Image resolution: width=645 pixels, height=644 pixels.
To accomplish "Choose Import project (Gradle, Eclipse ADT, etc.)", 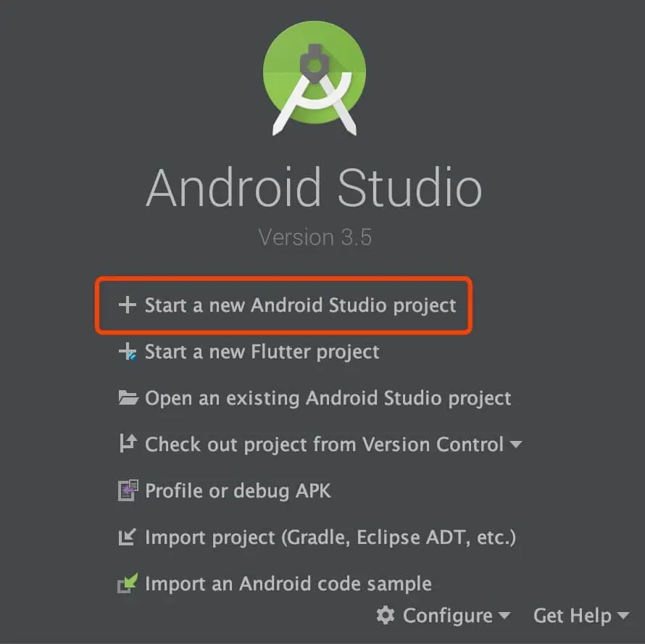I will click(330, 537).
